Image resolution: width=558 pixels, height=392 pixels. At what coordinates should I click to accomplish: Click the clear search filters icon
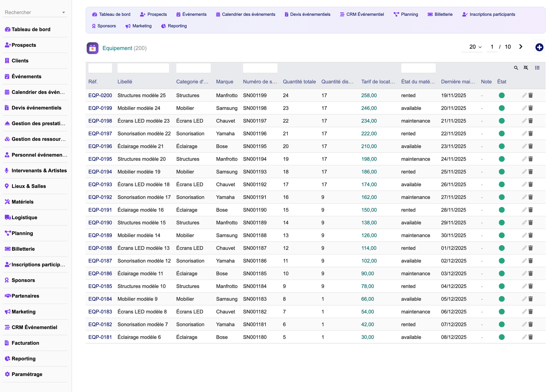coord(526,68)
